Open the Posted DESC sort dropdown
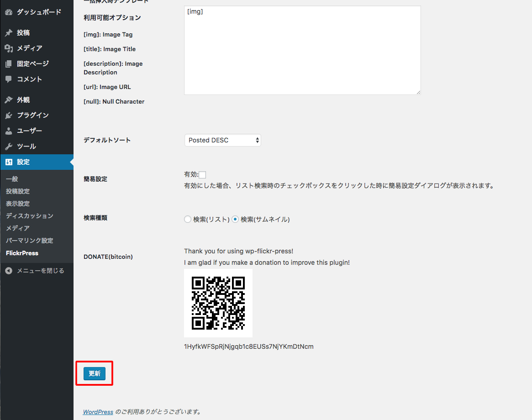Image resolution: width=532 pixels, height=420 pixels. [x=222, y=140]
